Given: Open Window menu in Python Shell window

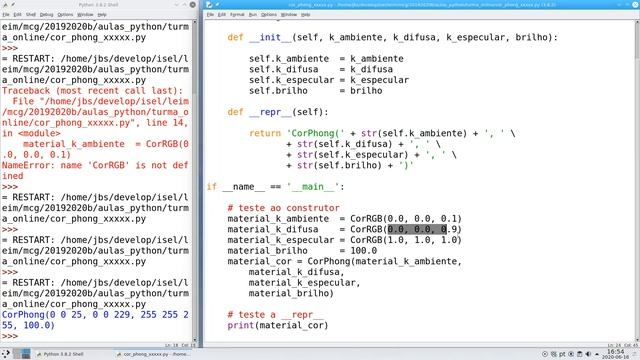Looking at the screenshot, I should (x=85, y=15).
